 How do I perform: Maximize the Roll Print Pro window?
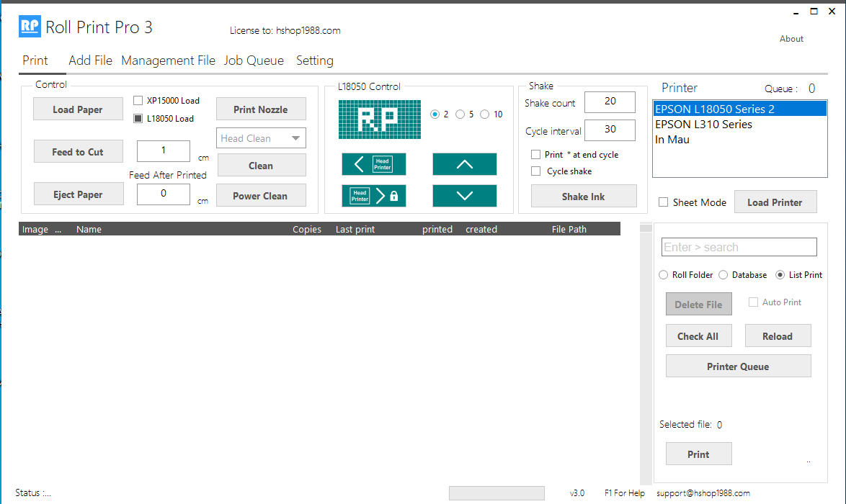click(814, 11)
